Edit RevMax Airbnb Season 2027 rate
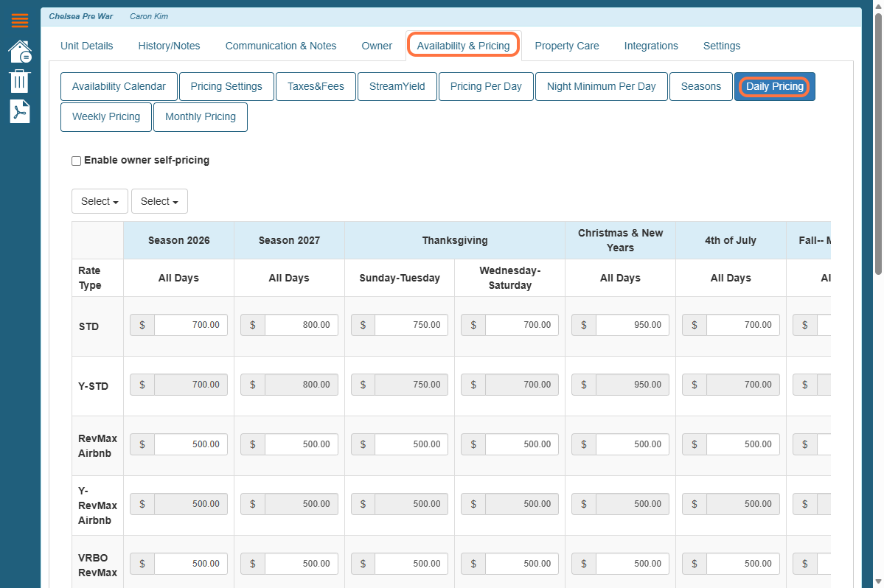Viewport: 884px width, 588px height. coord(301,444)
